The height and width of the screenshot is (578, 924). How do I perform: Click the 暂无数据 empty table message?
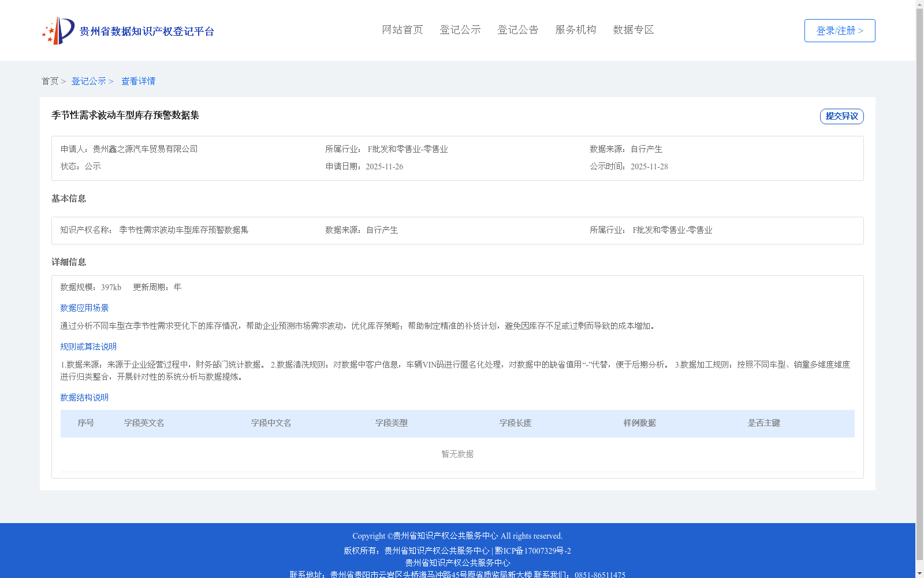457,454
